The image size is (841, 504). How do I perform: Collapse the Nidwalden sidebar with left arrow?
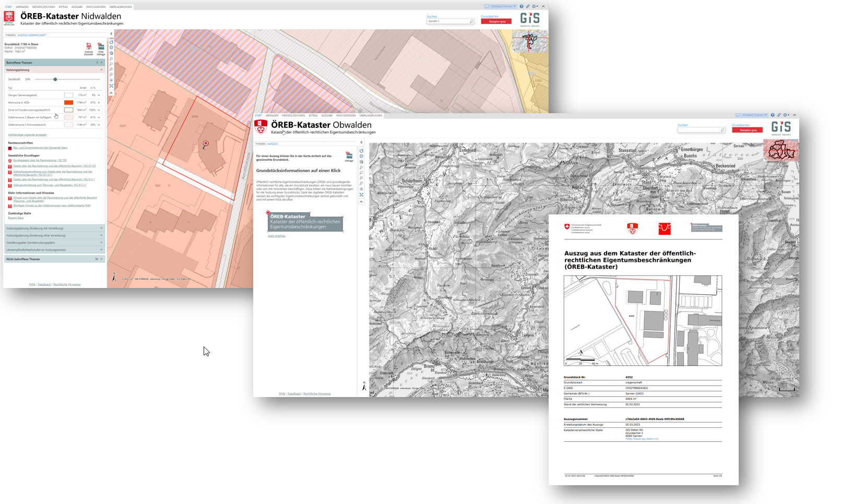pos(111,34)
